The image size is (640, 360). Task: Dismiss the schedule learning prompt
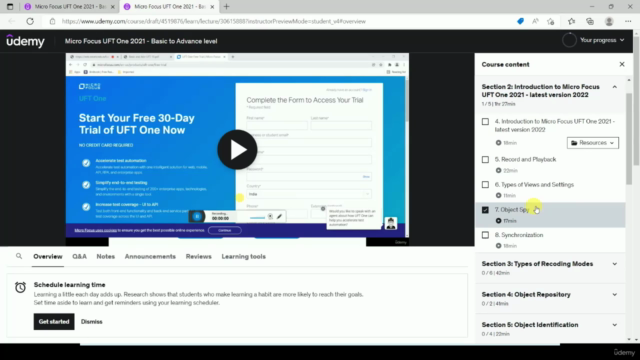pyautogui.click(x=91, y=322)
